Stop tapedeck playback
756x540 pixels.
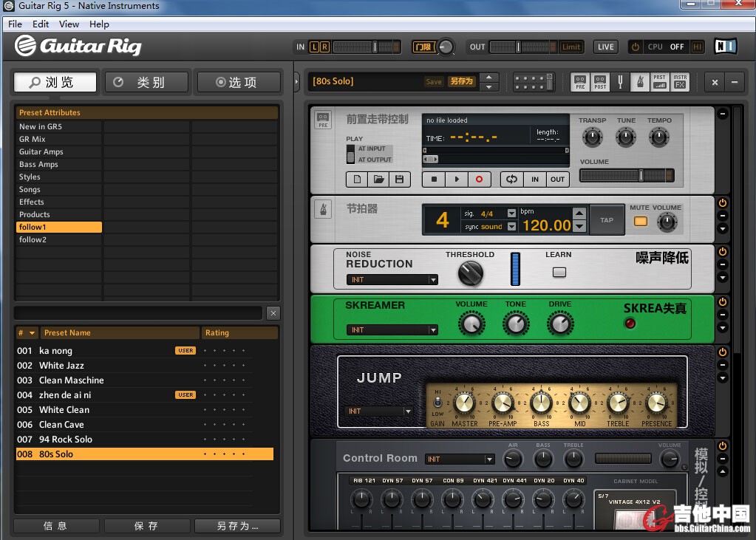click(x=434, y=180)
